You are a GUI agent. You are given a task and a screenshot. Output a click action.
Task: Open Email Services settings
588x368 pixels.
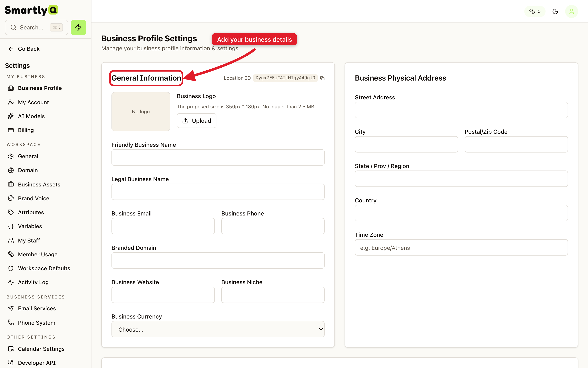(37, 308)
